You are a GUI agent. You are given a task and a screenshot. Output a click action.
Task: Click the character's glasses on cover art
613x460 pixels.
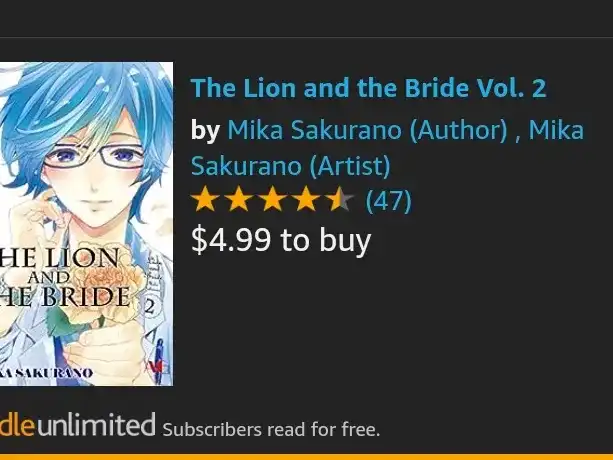95,156
